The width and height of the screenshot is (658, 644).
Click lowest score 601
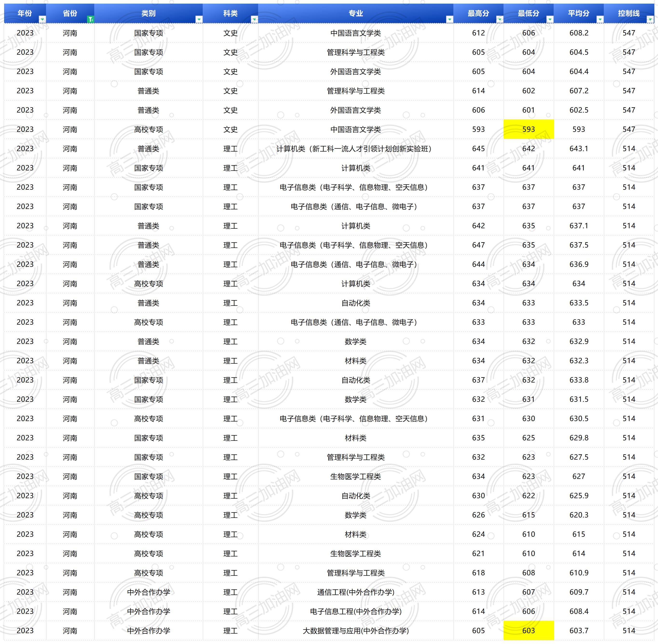click(528, 110)
